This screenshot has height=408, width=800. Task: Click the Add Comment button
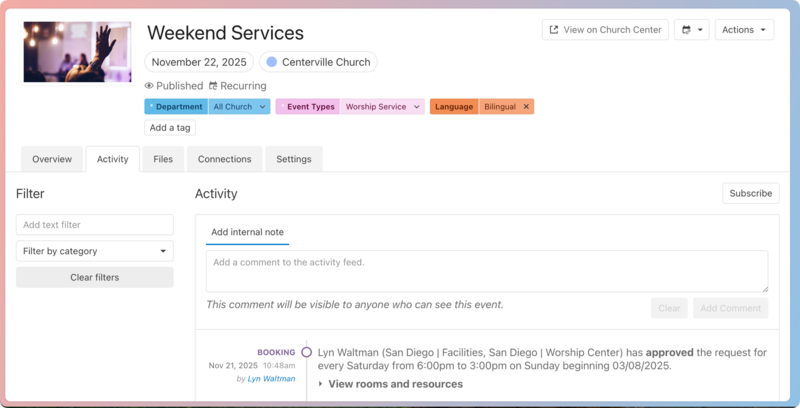(730, 308)
